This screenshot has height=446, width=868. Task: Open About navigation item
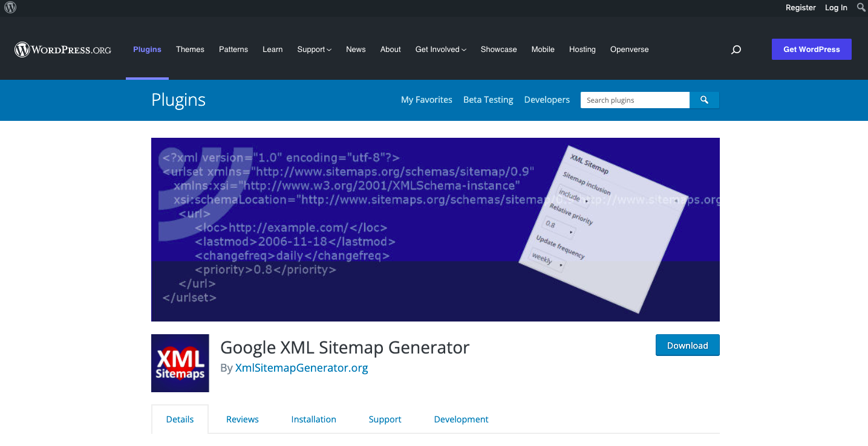[390, 50]
